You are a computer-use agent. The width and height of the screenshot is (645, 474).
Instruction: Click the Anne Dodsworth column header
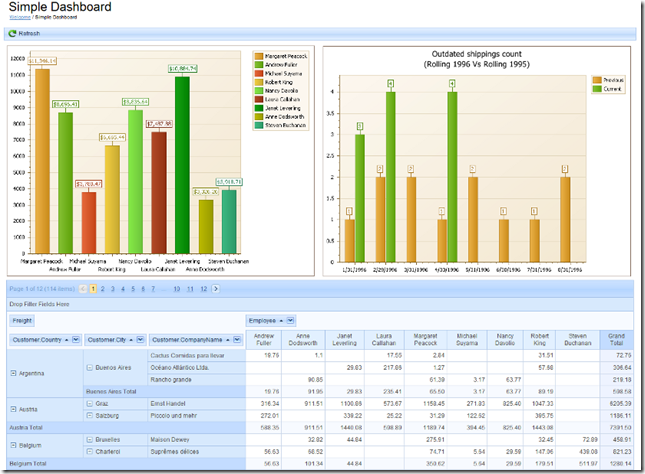(303, 339)
